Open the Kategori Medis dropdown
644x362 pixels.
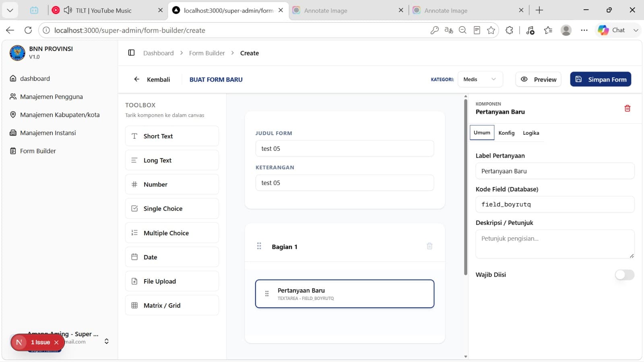pyautogui.click(x=480, y=79)
